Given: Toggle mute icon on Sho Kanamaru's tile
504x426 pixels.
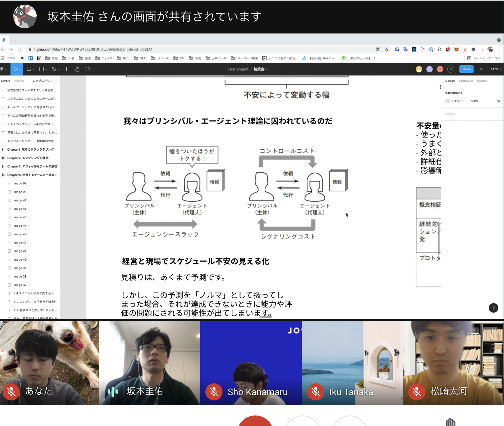Looking at the screenshot, I should pyautogui.click(x=214, y=392).
